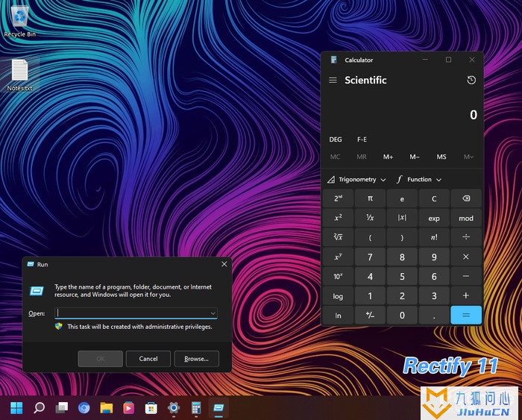Take square root with the root key

[338, 237]
